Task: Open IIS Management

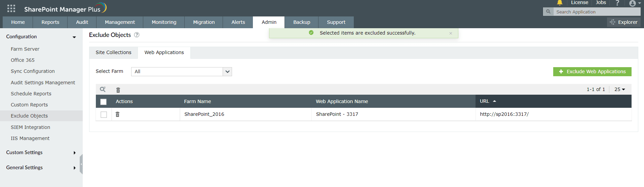Action: [30, 138]
